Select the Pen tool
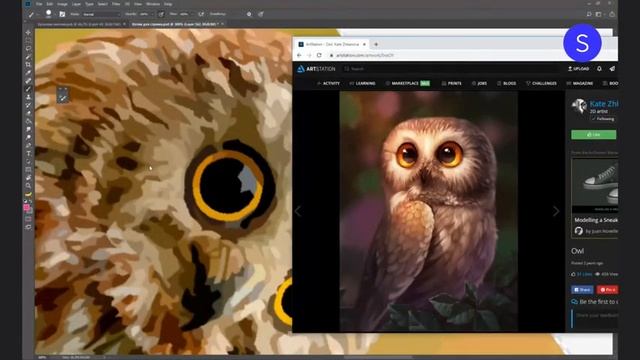Screen dimensions: 640x360 [x=28, y=145]
